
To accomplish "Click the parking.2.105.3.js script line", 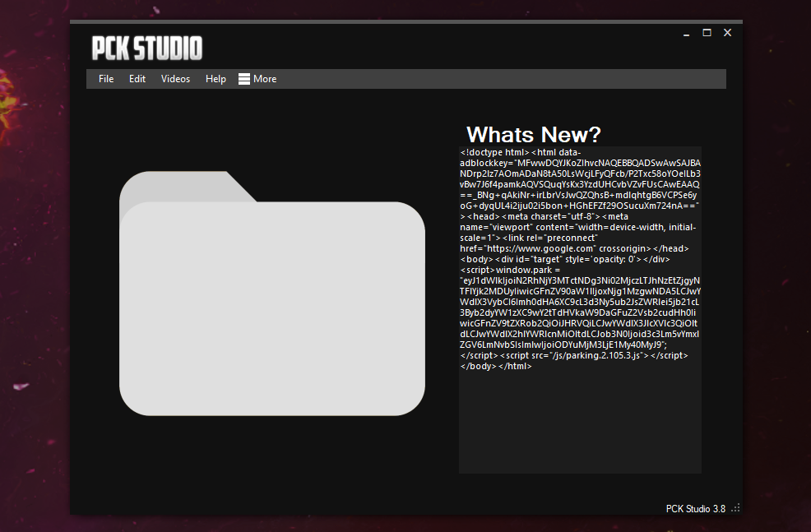I will (x=574, y=356).
